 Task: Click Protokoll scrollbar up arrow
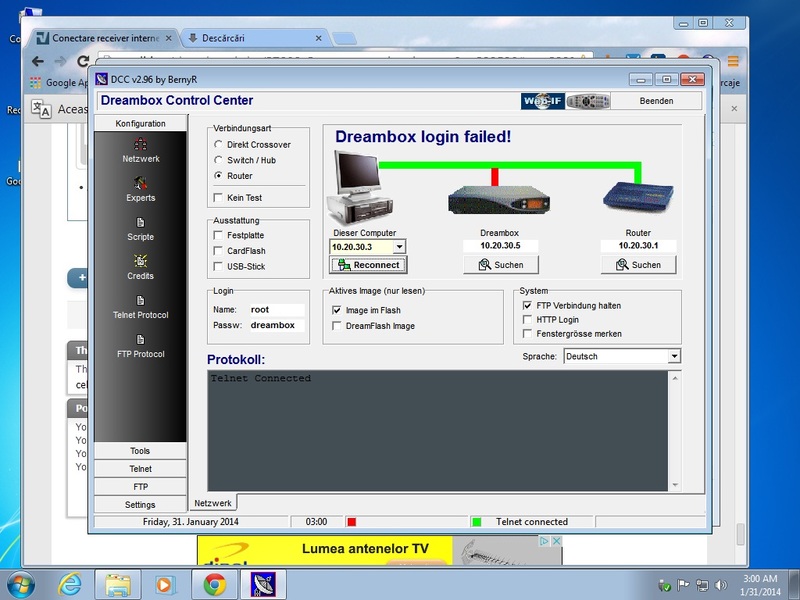click(675, 378)
